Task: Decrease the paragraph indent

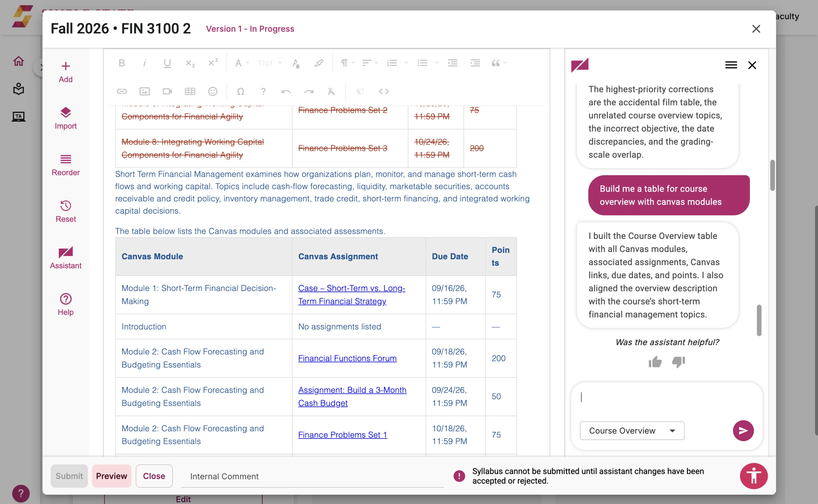Action: click(x=452, y=63)
